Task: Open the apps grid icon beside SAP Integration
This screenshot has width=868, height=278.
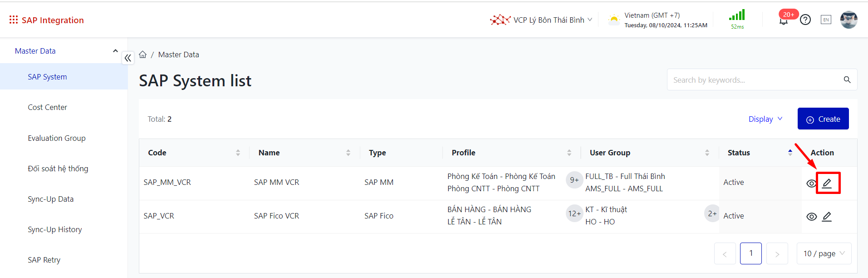Action: click(14, 20)
